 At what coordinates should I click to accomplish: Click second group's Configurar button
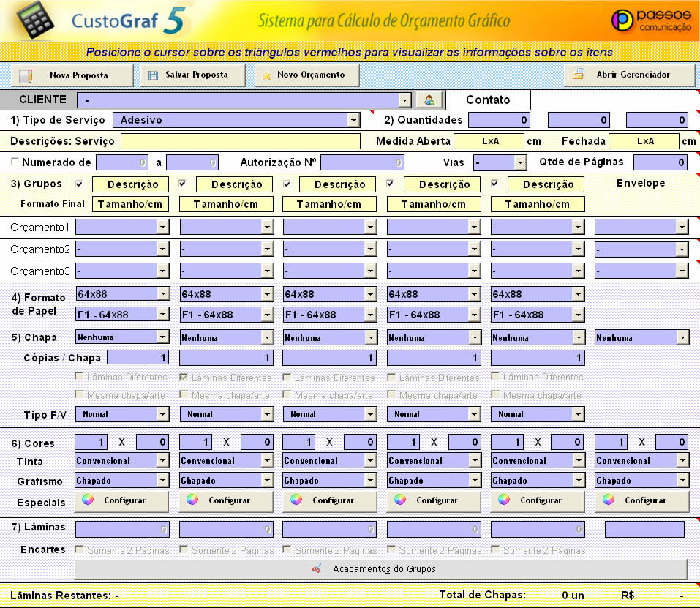pyautogui.click(x=226, y=500)
